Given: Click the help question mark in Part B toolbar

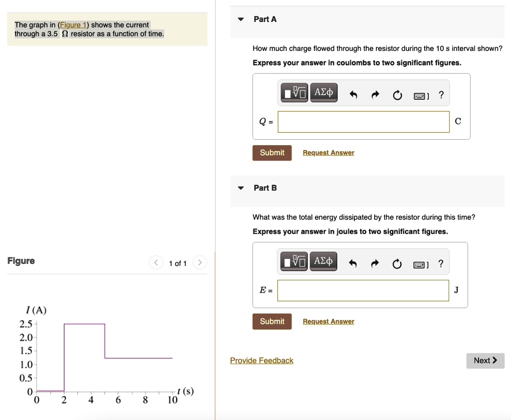Looking at the screenshot, I should (x=441, y=263).
